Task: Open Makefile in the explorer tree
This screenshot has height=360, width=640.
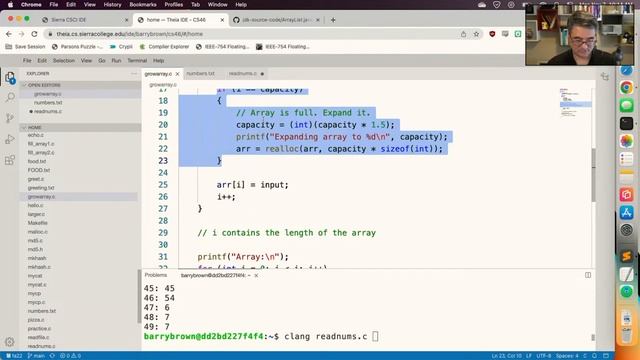Action: coord(38,223)
